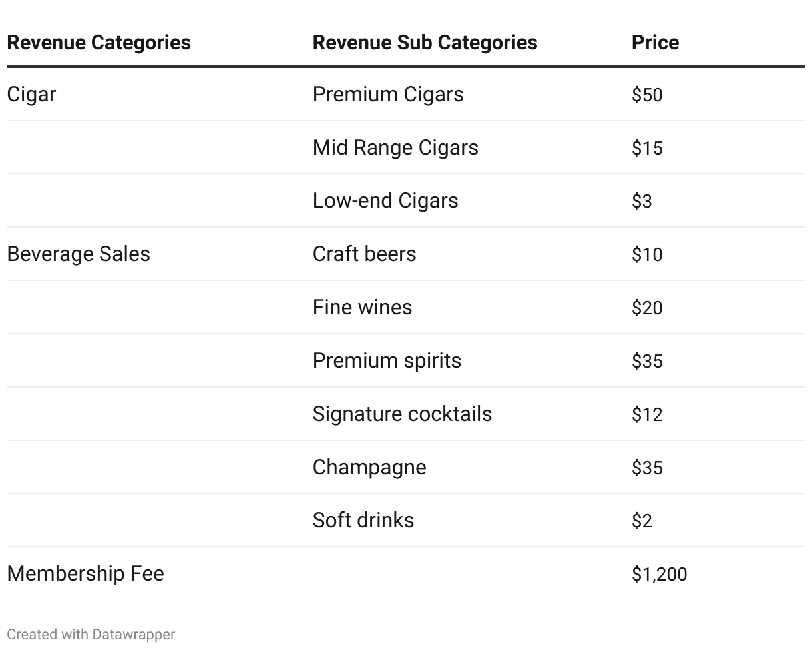This screenshot has width=812, height=650.
Task: Click the Price column header
Action: [x=655, y=43]
